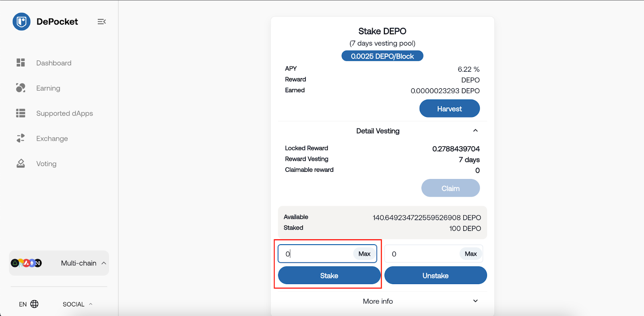This screenshot has height=316, width=644.
Task: Click the Stake DEPO heading
Action: [x=382, y=31]
